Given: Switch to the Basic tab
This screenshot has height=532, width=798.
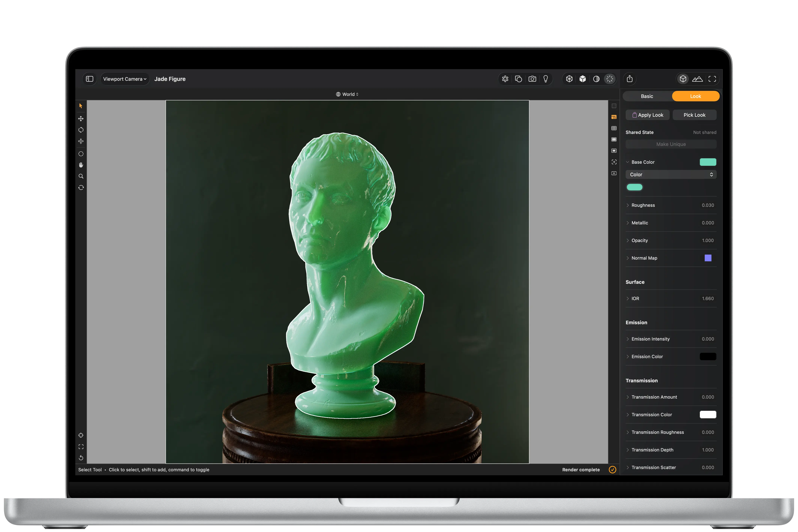Looking at the screenshot, I should click(647, 96).
